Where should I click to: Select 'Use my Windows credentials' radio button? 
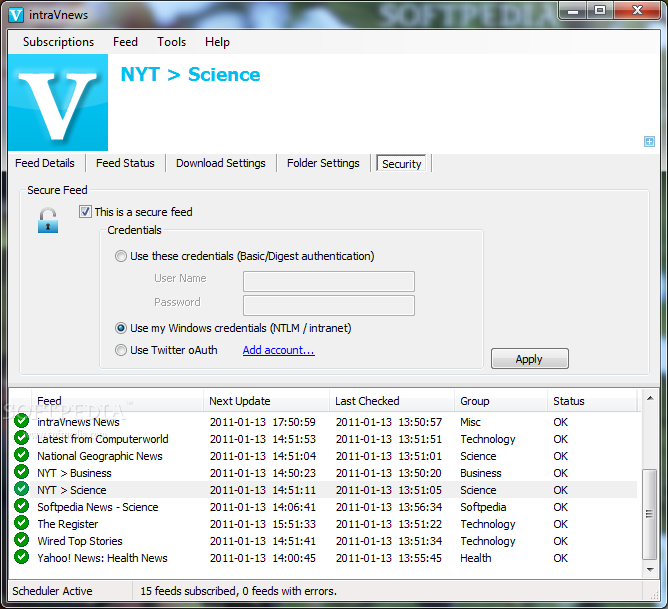[121, 328]
